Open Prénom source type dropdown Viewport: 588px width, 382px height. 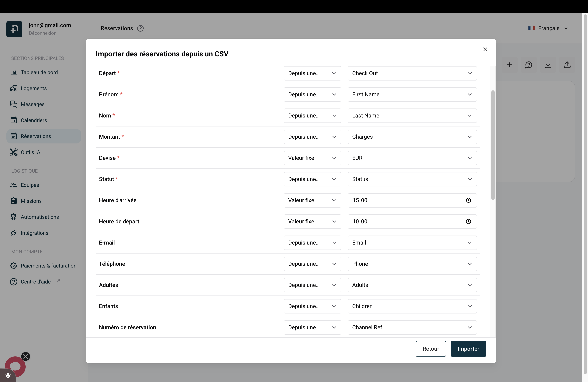tap(312, 95)
